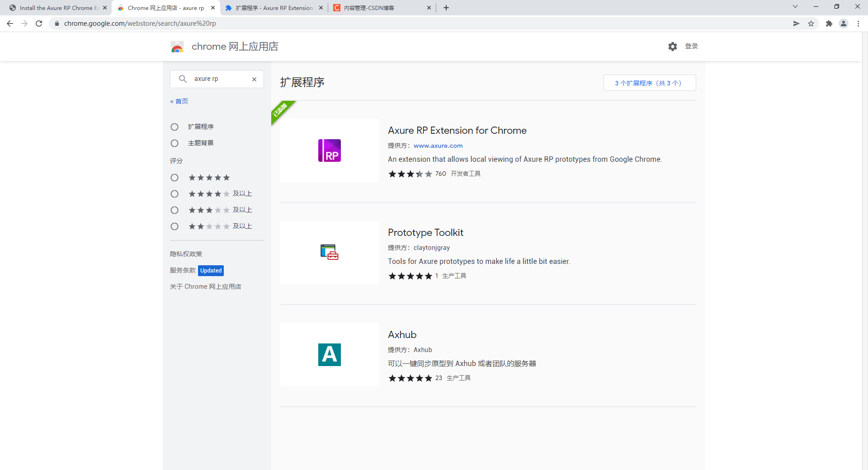Click the page vertical scrollbar

coord(865,251)
